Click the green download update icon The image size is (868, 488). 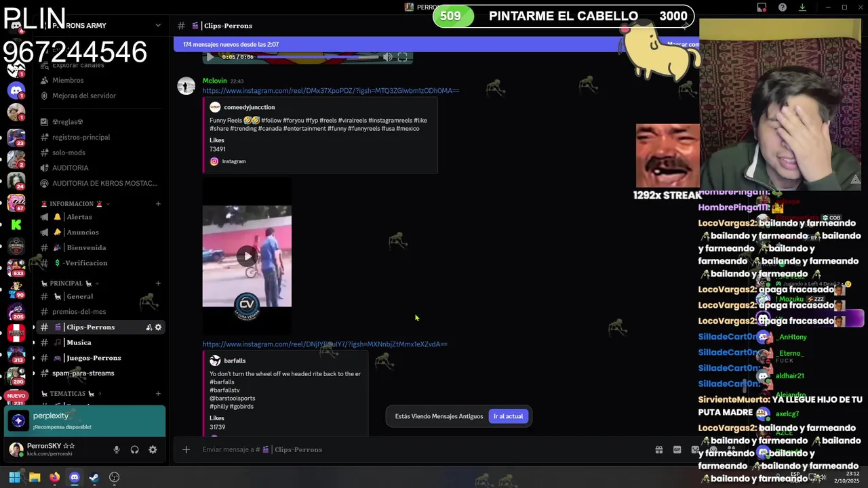click(x=802, y=7)
